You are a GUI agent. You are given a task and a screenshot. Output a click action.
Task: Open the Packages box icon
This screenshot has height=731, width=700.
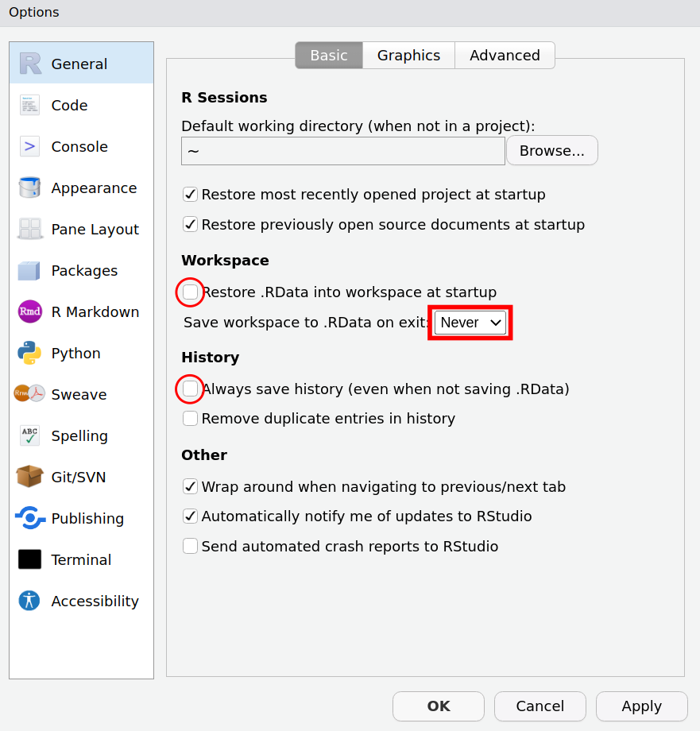(x=29, y=271)
